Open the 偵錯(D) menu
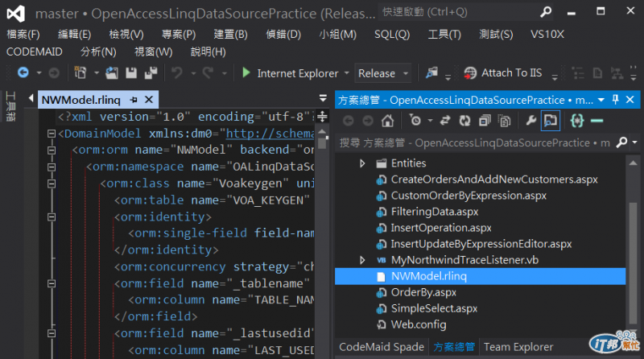 pos(283,34)
